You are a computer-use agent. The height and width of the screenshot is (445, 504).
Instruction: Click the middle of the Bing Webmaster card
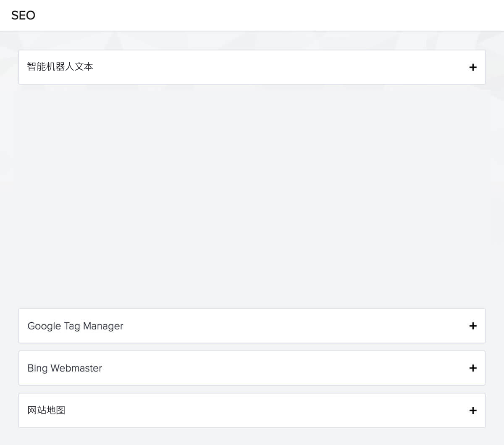click(252, 368)
